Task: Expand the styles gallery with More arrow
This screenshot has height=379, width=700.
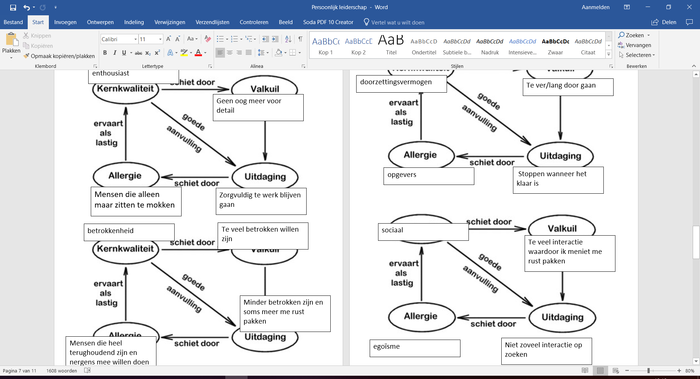Action: click(x=608, y=54)
